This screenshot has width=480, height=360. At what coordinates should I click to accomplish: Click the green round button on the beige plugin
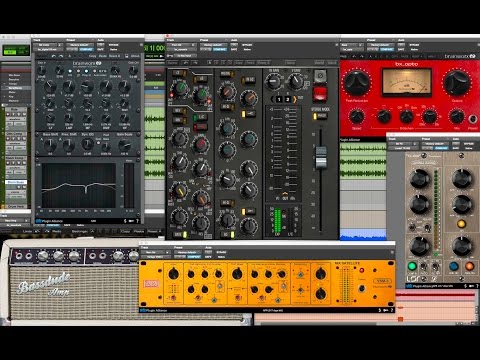pyautogui.click(x=412, y=266)
